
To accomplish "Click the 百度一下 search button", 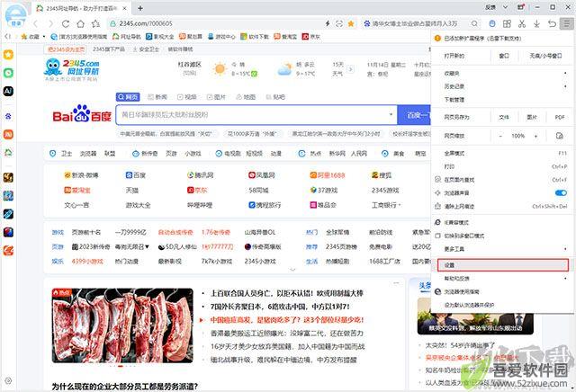I will [414, 115].
